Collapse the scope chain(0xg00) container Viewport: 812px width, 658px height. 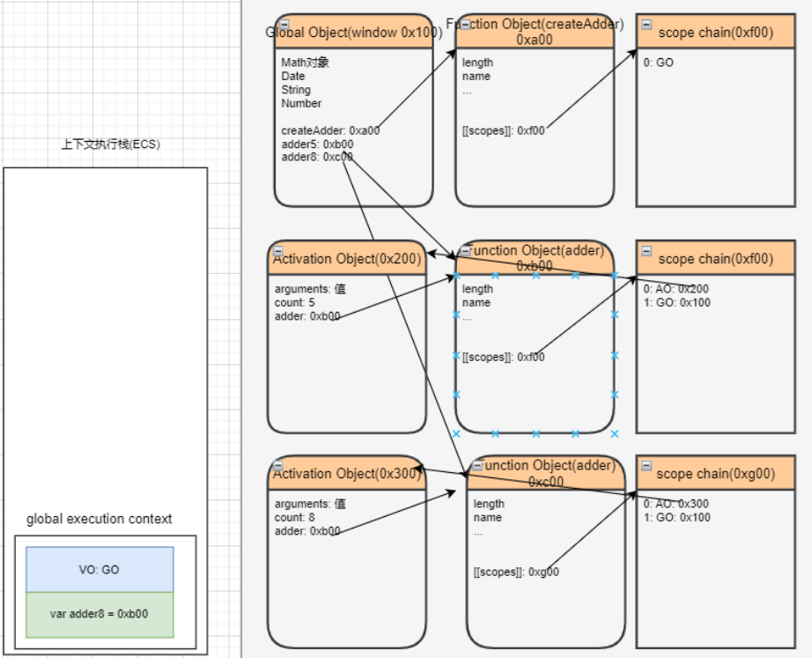point(646,465)
